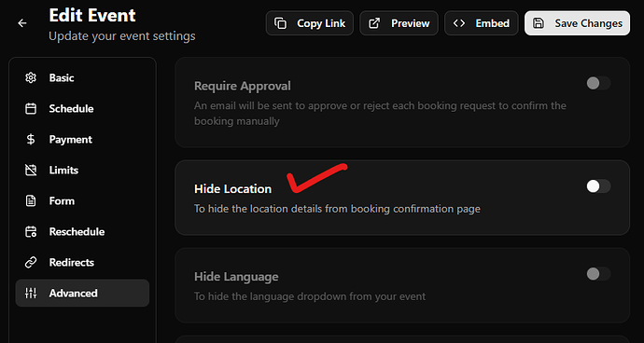Open the Limits settings section
The height and width of the screenshot is (343, 644).
pos(82,171)
